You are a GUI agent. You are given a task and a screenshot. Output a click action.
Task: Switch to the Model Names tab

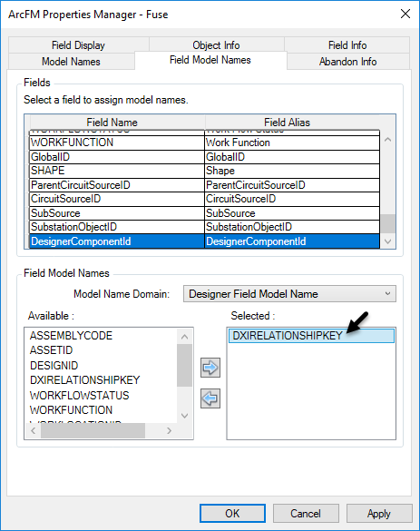pos(71,62)
